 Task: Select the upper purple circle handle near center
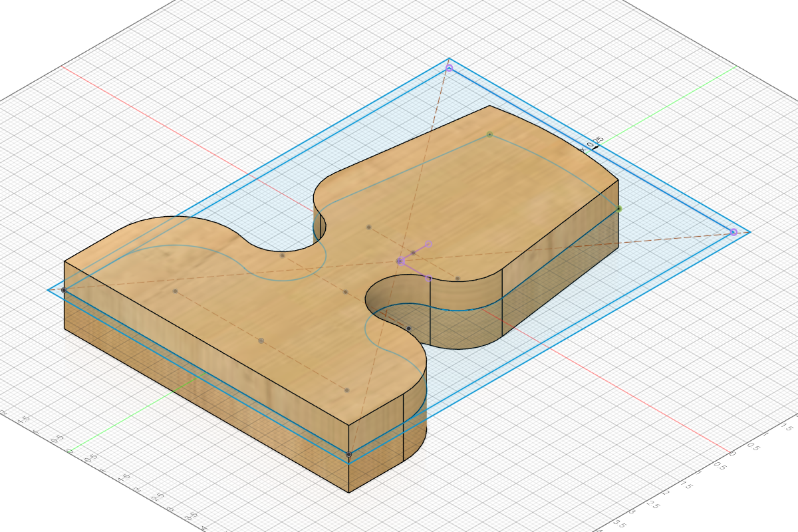(429, 244)
